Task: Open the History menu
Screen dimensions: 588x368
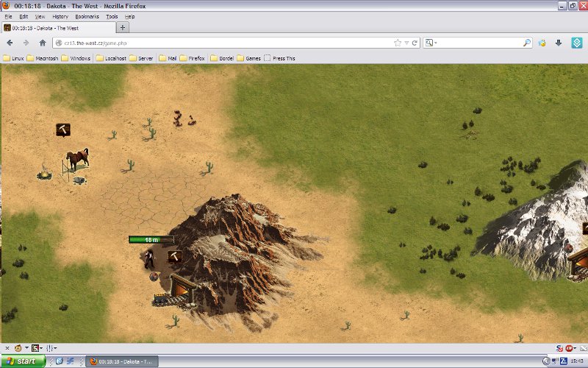Action: click(x=60, y=16)
